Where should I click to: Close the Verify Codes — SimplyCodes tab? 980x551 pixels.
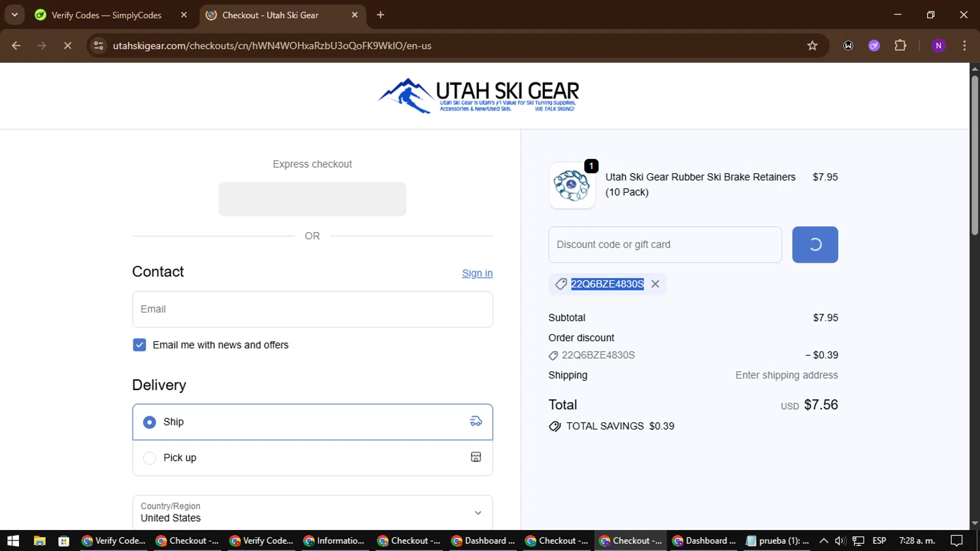(x=184, y=15)
